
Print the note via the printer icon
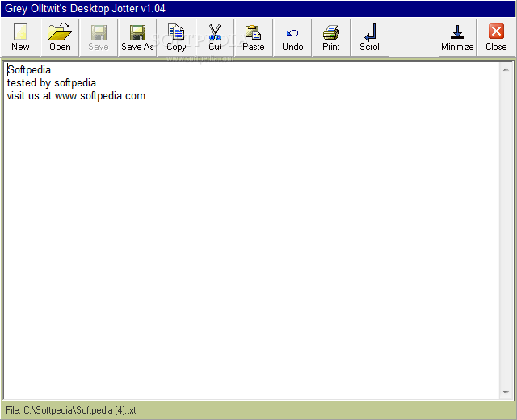tap(331, 37)
